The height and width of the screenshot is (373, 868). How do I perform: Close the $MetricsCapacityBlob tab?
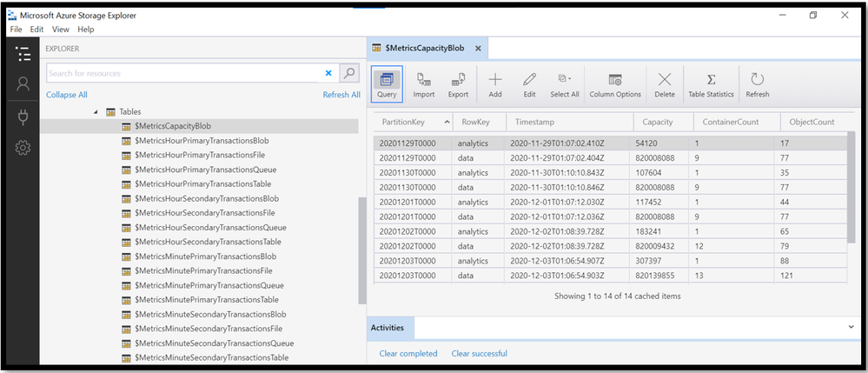tap(478, 48)
